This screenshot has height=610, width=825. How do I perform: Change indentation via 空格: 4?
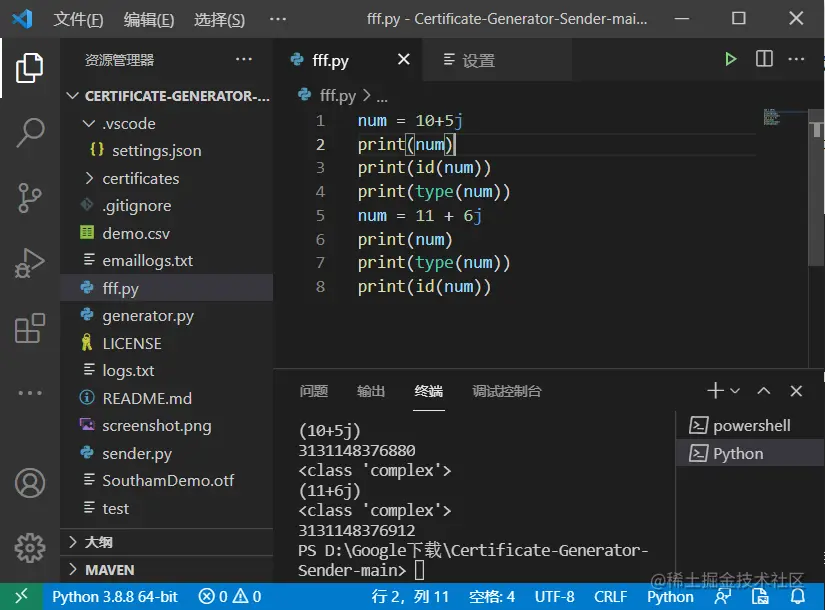[x=491, y=596]
